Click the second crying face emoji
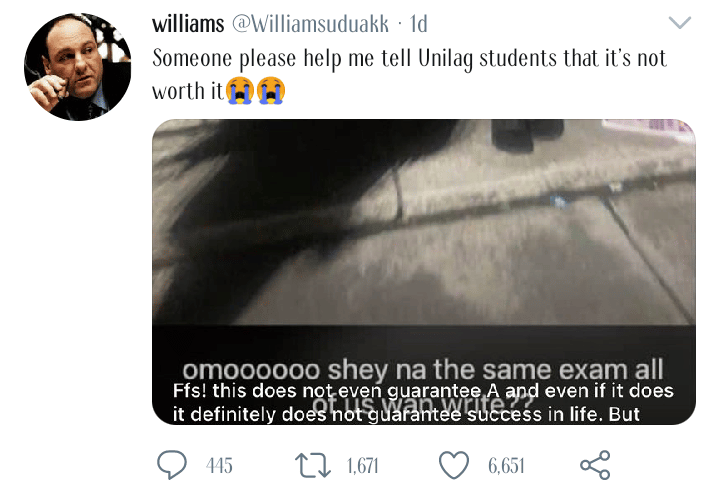Screen dimensions: 720x496 [x=271, y=90]
